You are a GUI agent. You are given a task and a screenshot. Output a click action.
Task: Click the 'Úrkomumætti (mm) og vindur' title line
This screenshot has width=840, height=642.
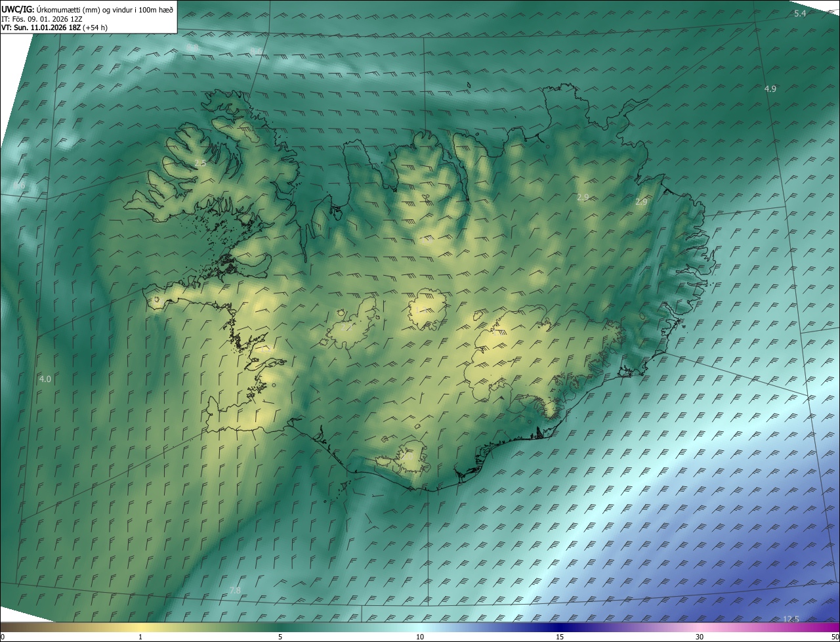point(87,9)
